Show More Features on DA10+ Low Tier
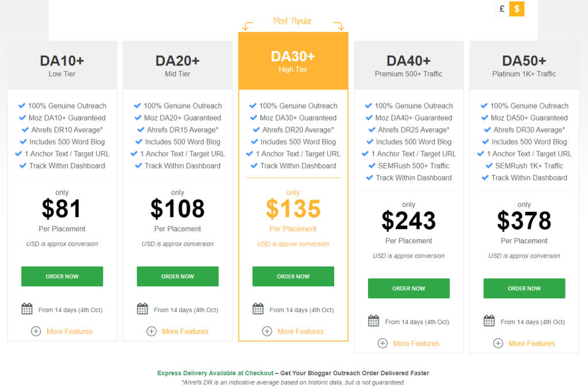The height and width of the screenshot is (389, 588). click(69, 331)
